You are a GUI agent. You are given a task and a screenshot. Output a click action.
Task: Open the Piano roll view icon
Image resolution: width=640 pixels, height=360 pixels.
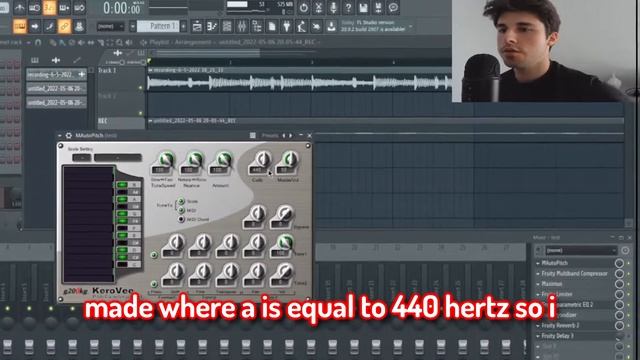pyautogui.click(x=212, y=27)
